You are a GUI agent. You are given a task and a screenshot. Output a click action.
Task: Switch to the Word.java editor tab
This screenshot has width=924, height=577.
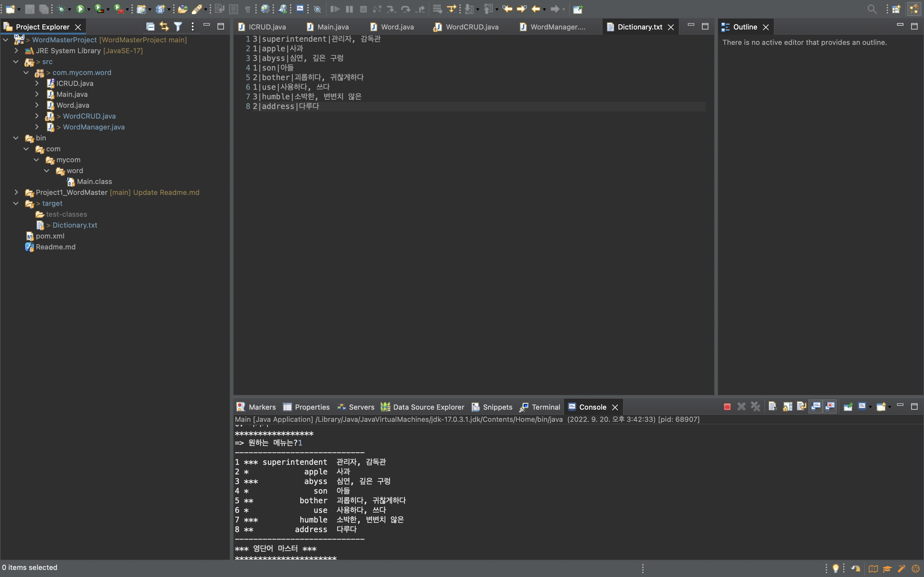(397, 27)
